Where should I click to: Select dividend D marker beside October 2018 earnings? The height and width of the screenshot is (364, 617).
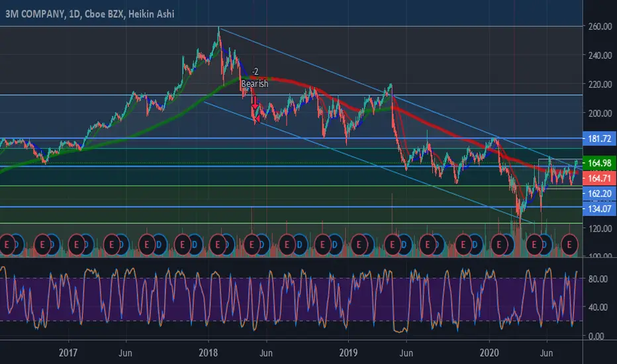(x=335, y=245)
